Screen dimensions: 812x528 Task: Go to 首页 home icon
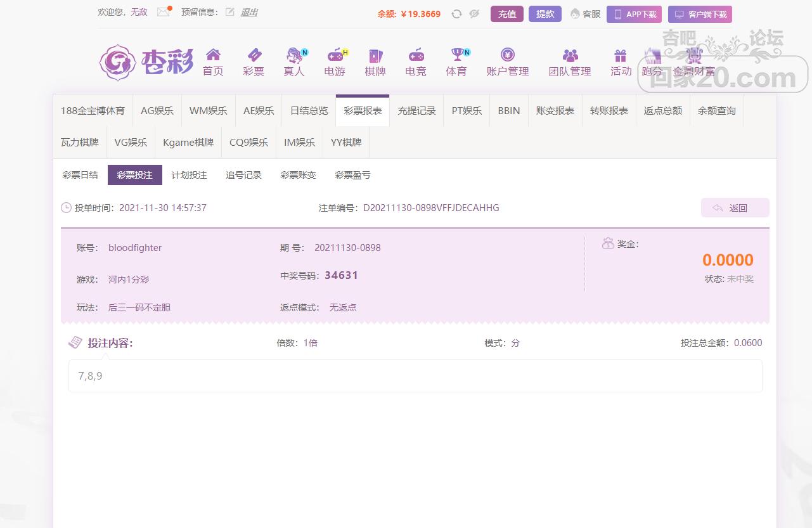point(213,55)
